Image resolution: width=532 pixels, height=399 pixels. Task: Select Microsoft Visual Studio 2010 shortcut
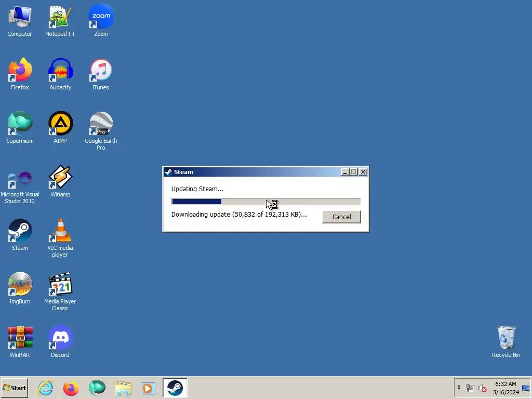20,187
